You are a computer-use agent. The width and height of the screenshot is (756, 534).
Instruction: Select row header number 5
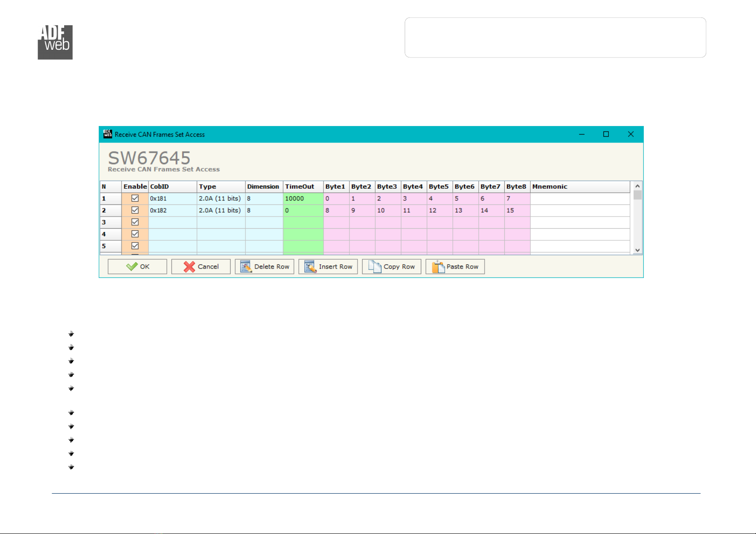111,246
